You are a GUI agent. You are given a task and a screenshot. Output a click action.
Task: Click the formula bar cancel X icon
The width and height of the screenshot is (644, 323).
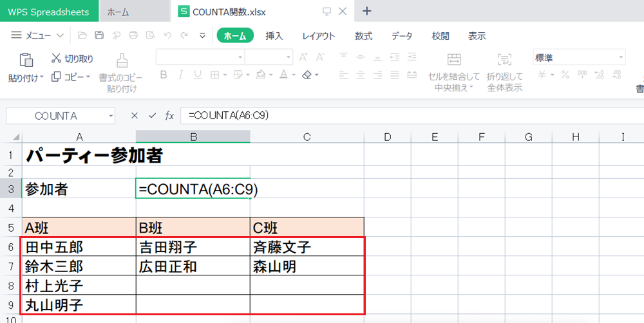134,116
